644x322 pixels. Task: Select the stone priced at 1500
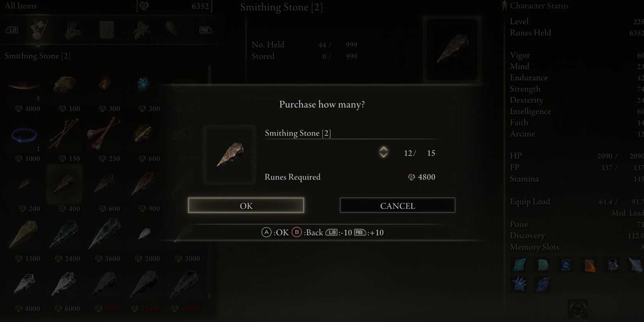25,233
